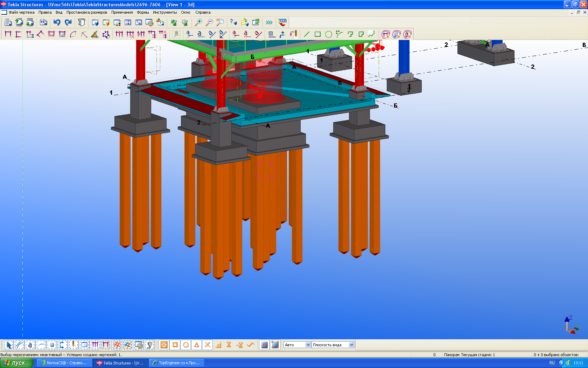Click the vertical dimension tool icon
Image resolution: width=588 pixels, height=368 pixels.
click(19, 34)
